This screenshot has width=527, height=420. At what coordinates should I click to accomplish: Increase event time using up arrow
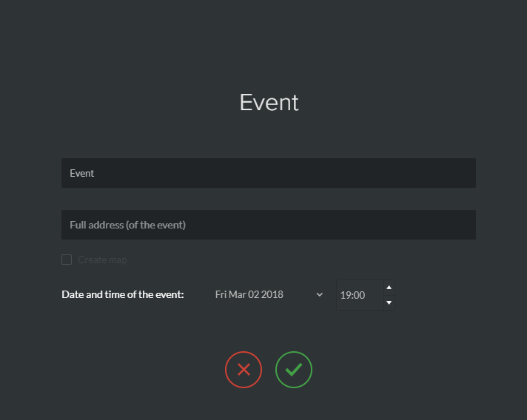pos(389,288)
